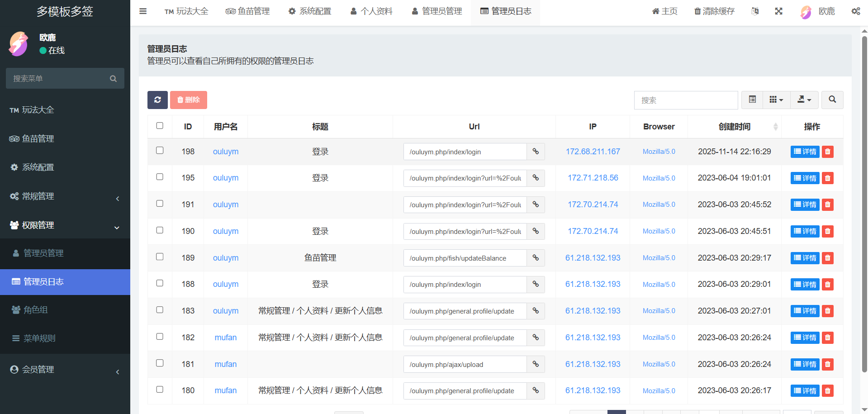Click IP link 172.68.211.167

pos(593,152)
